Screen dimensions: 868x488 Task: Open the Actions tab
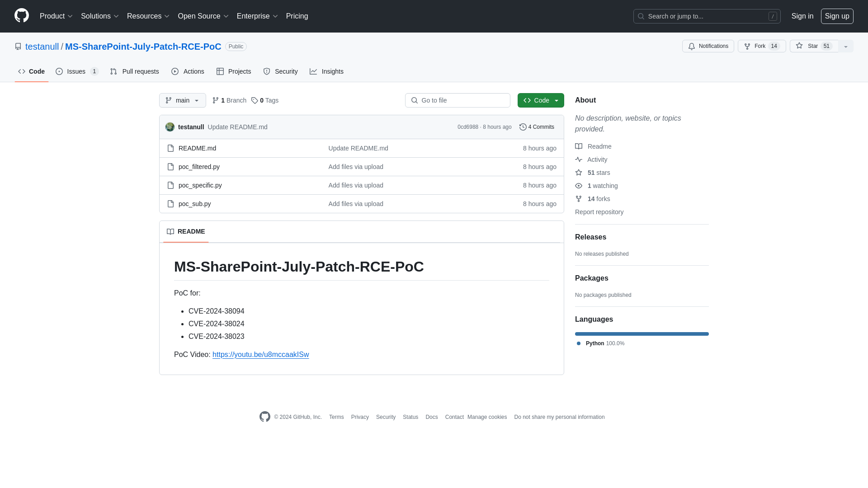coord(188,71)
